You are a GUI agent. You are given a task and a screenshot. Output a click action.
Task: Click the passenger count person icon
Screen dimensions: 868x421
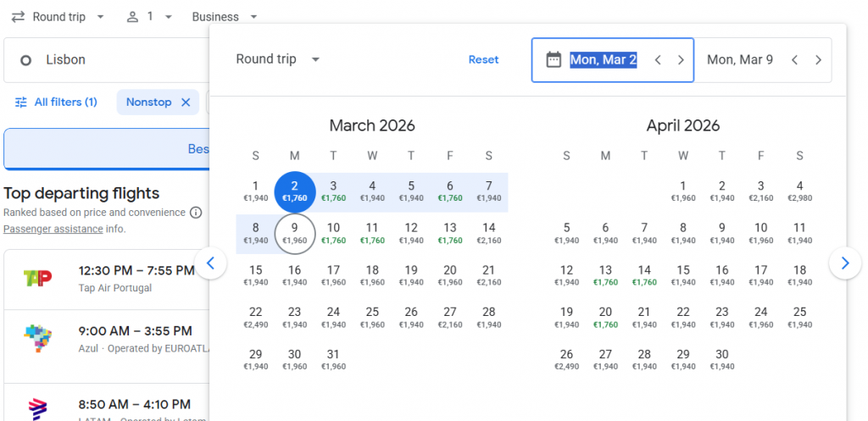[x=132, y=17]
